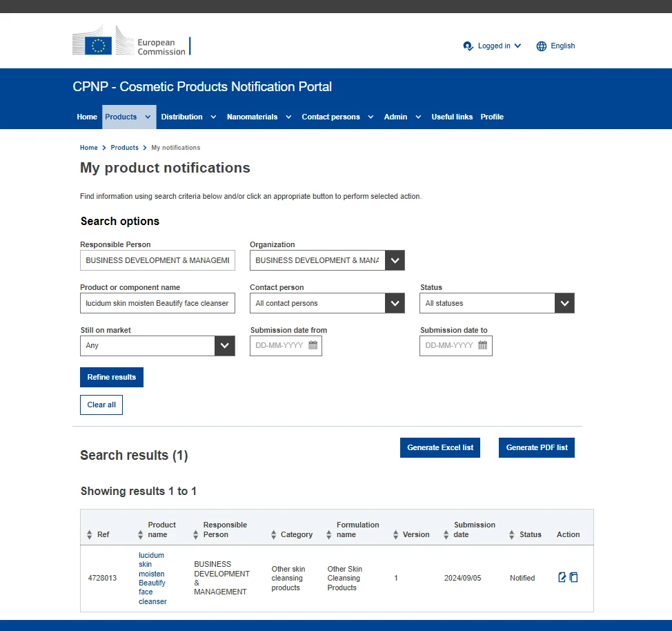Click the globe icon beside English

tap(542, 46)
